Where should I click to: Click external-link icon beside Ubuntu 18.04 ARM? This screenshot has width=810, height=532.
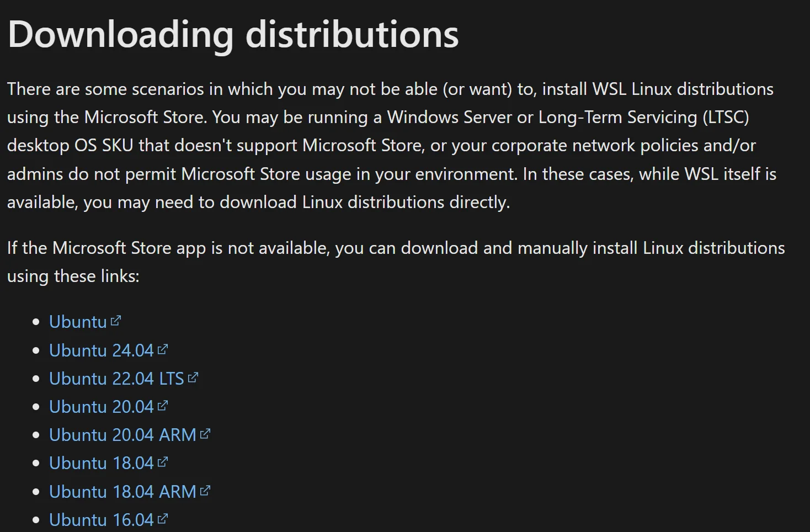[205, 490]
